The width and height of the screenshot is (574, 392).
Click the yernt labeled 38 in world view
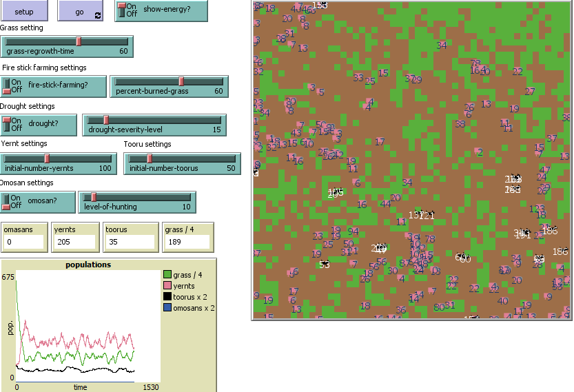click(x=460, y=124)
